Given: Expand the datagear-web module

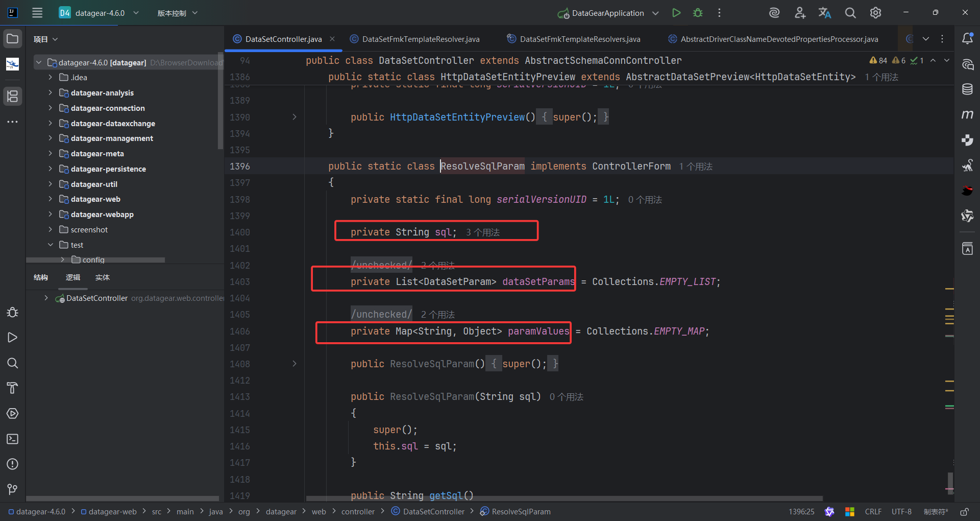Looking at the screenshot, I should (50, 199).
